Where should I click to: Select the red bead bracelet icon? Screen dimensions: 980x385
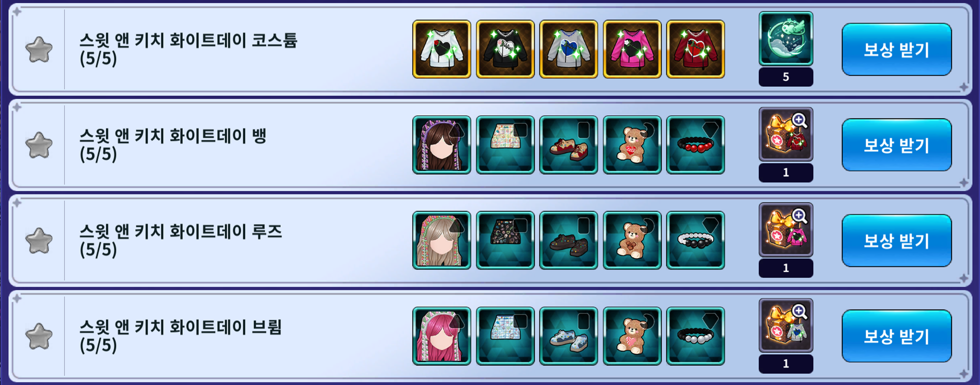tap(695, 145)
